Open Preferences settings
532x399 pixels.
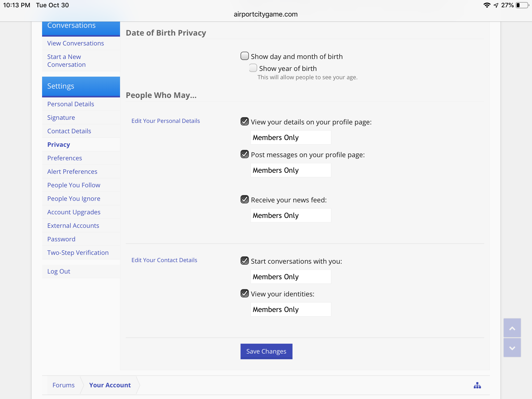81,158
